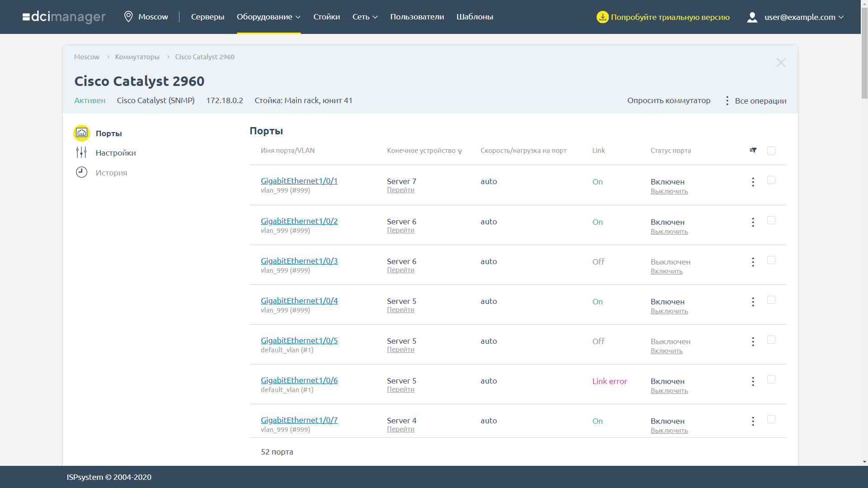Click Включить for GigabitEthernet1/0/5
868x488 pixels.
tap(666, 351)
